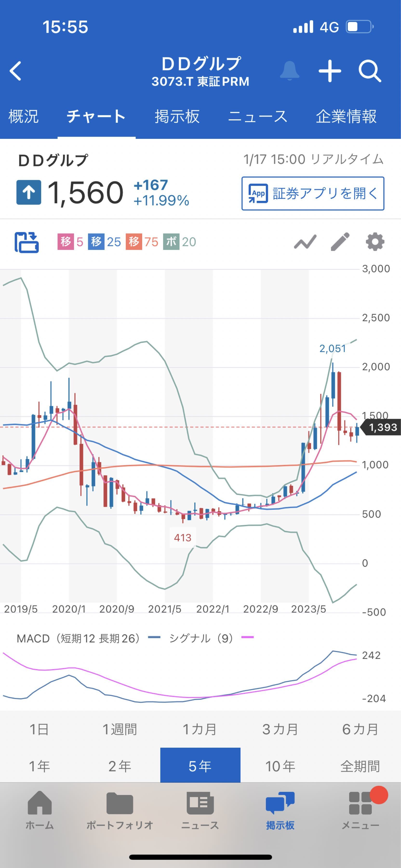Add stock with the plus icon
The height and width of the screenshot is (868, 401).
pyautogui.click(x=330, y=71)
